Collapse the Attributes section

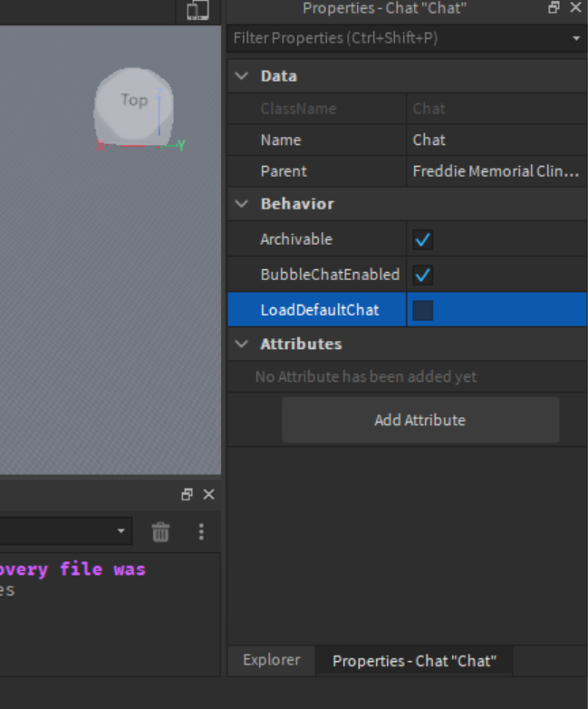(x=242, y=344)
